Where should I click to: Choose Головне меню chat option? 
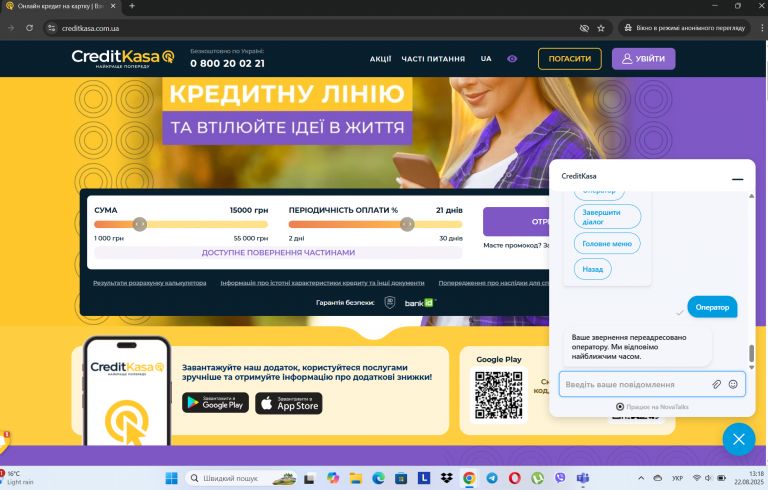(x=607, y=244)
